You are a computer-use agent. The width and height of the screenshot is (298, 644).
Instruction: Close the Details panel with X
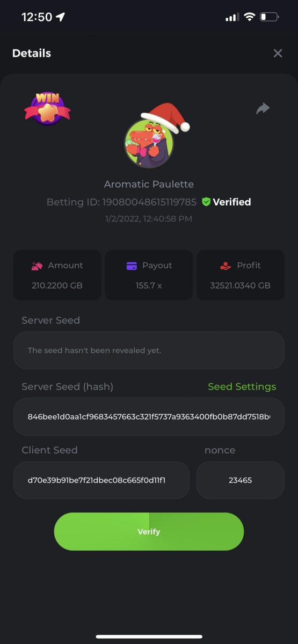[x=278, y=53]
